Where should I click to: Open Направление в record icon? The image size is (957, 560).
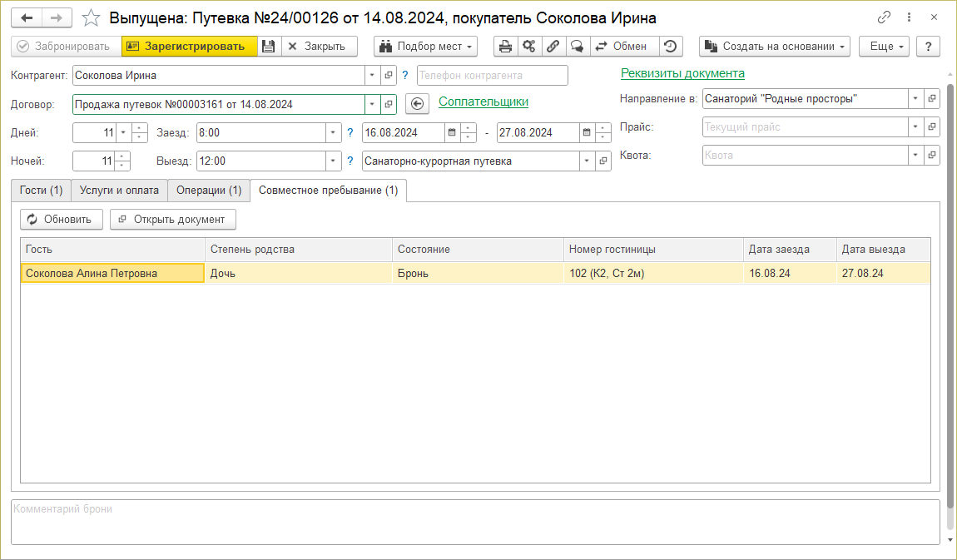pyautogui.click(x=931, y=99)
